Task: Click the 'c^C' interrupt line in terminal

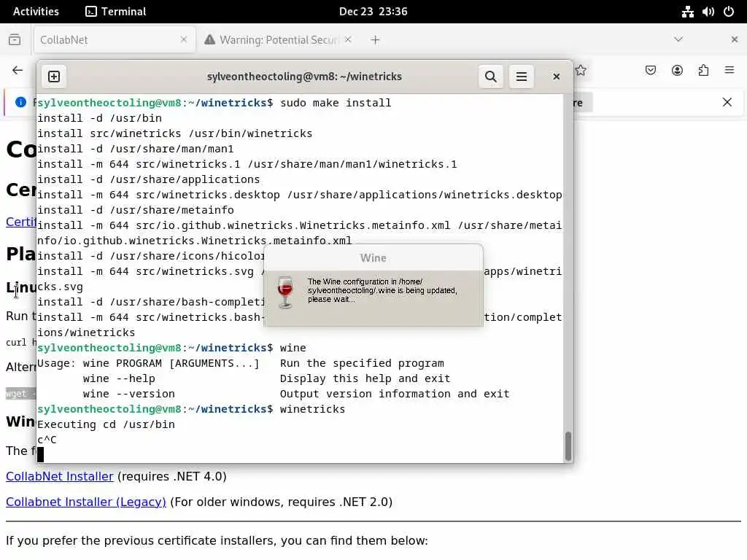Action: (x=47, y=440)
